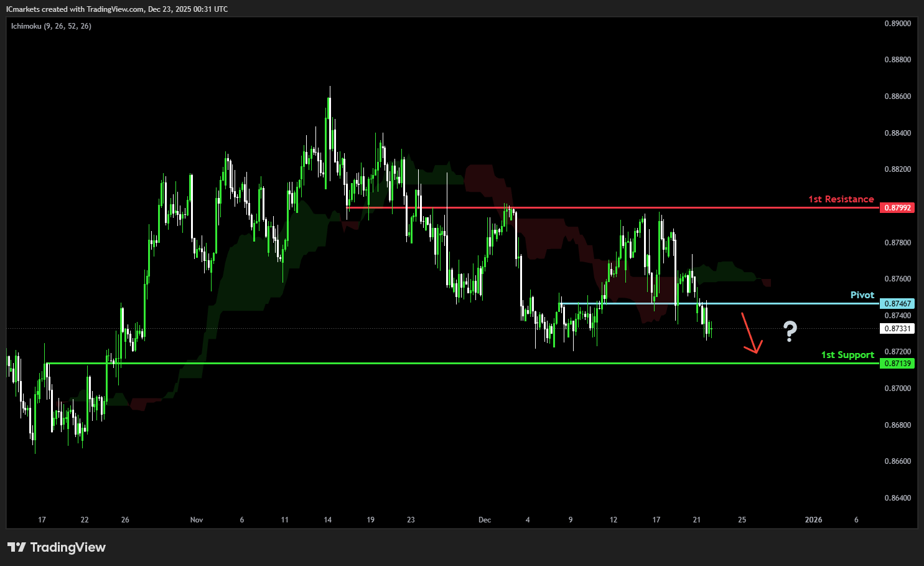Select the "1st Resistance" text label

(841, 199)
